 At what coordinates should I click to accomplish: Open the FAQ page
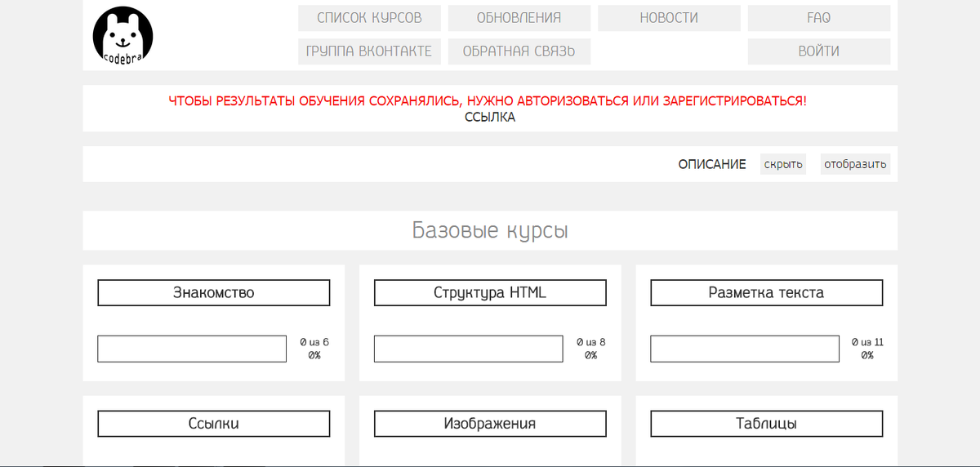(819, 18)
